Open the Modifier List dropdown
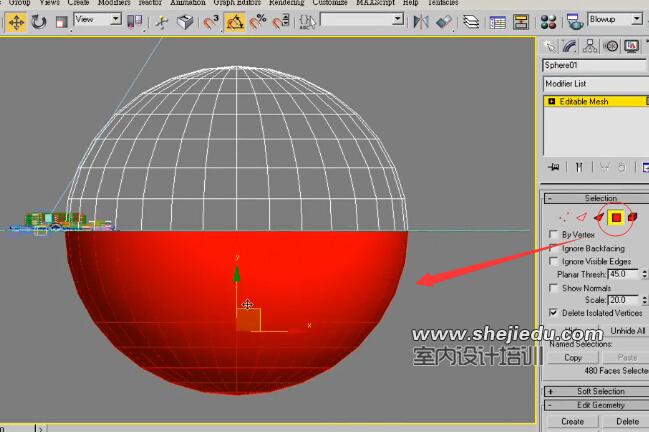The width and height of the screenshot is (649, 432). [x=596, y=84]
